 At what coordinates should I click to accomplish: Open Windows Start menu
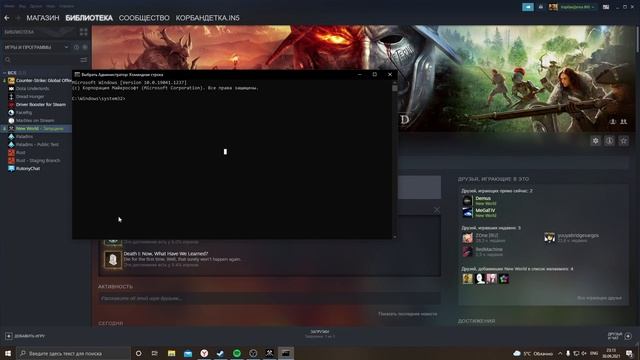pyautogui.click(x=8, y=353)
